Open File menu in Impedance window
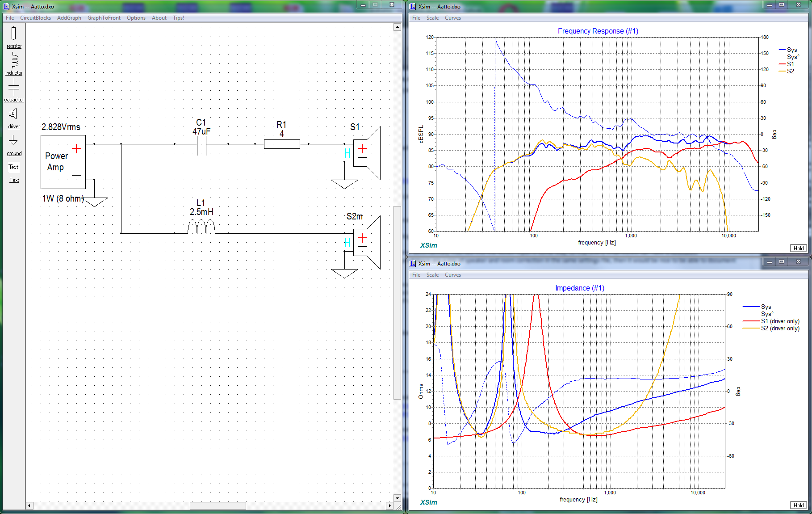This screenshot has height=514, width=812. (416, 275)
